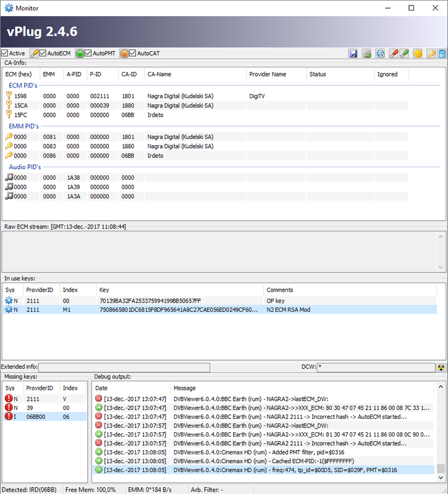Screen dimensions: 448x494
Task: Click inside the Raw ECM stream text area
Action: pyautogui.click(x=219, y=252)
